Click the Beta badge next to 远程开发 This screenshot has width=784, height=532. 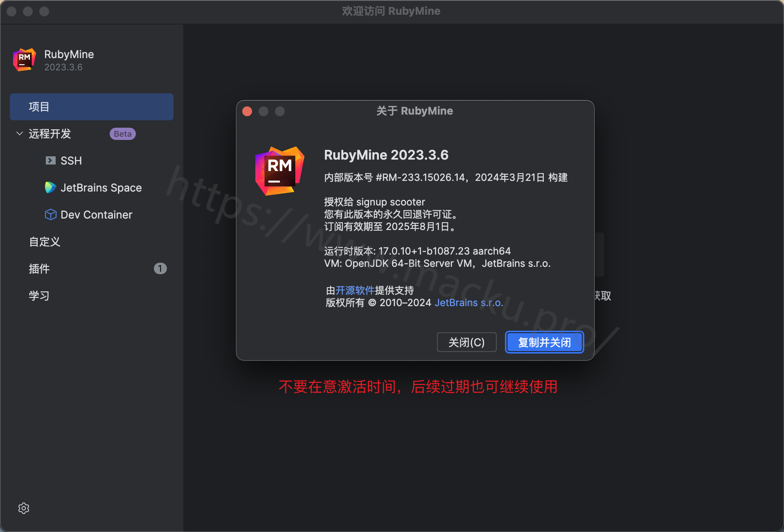pyautogui.click(x=123, y=134)
